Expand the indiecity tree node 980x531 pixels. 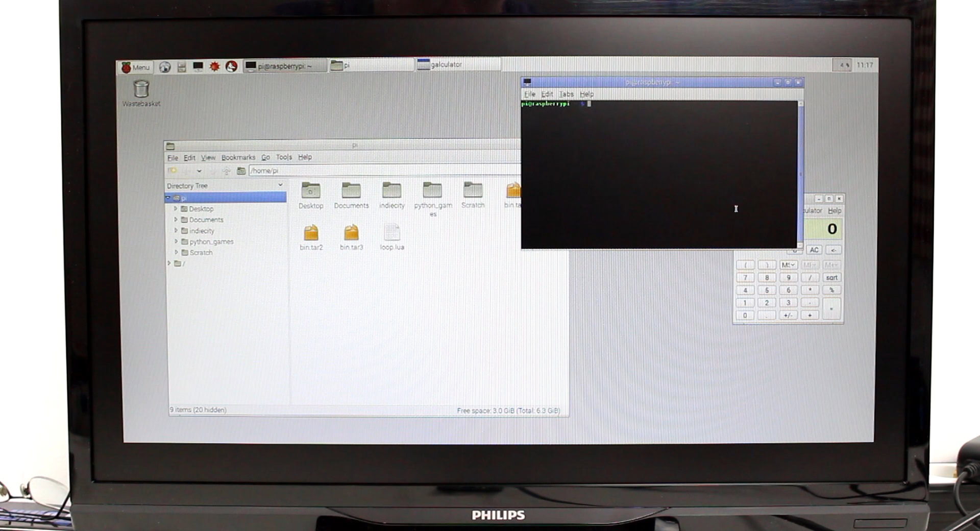tap(176, 230)
